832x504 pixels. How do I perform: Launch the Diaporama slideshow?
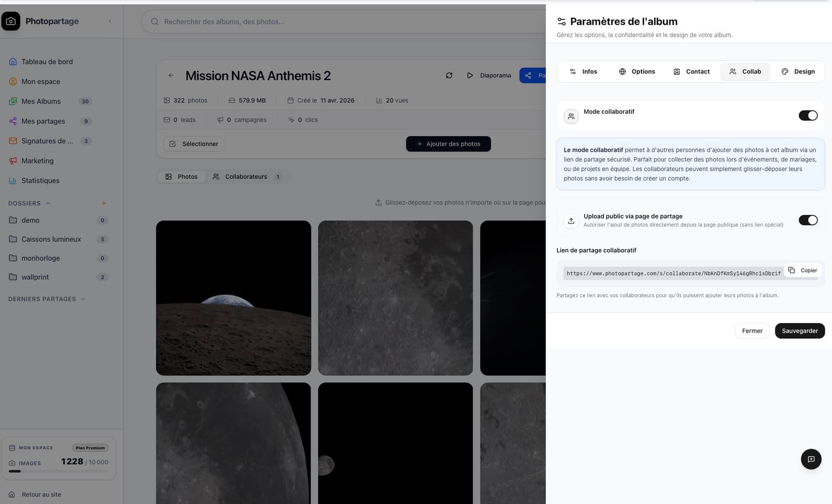click(x=489, y=75)
